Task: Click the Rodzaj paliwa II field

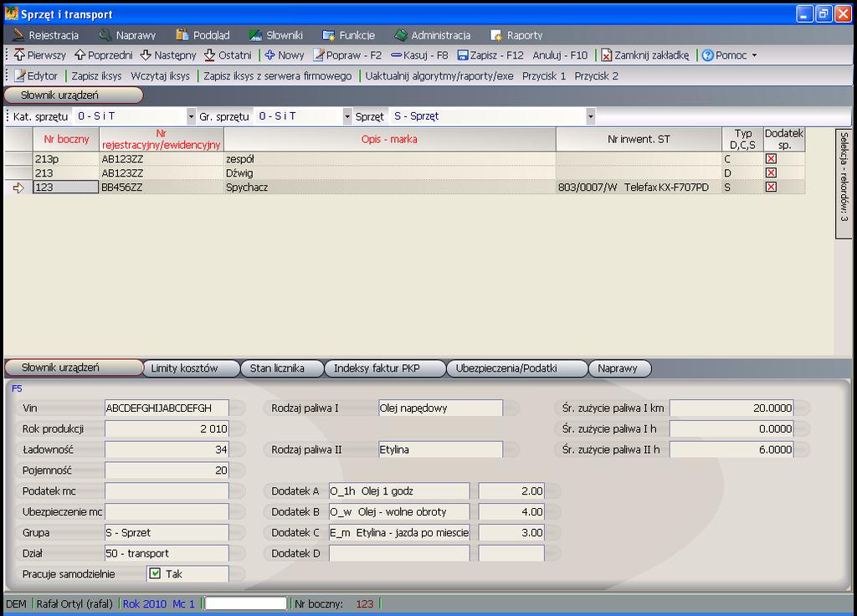Action: tap(440, 449)
